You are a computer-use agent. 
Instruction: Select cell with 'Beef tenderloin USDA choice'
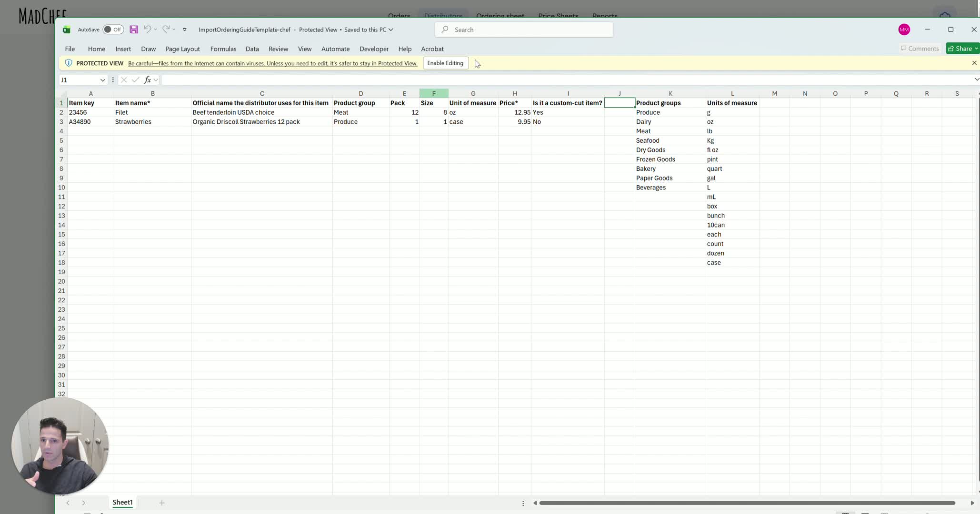262,112
